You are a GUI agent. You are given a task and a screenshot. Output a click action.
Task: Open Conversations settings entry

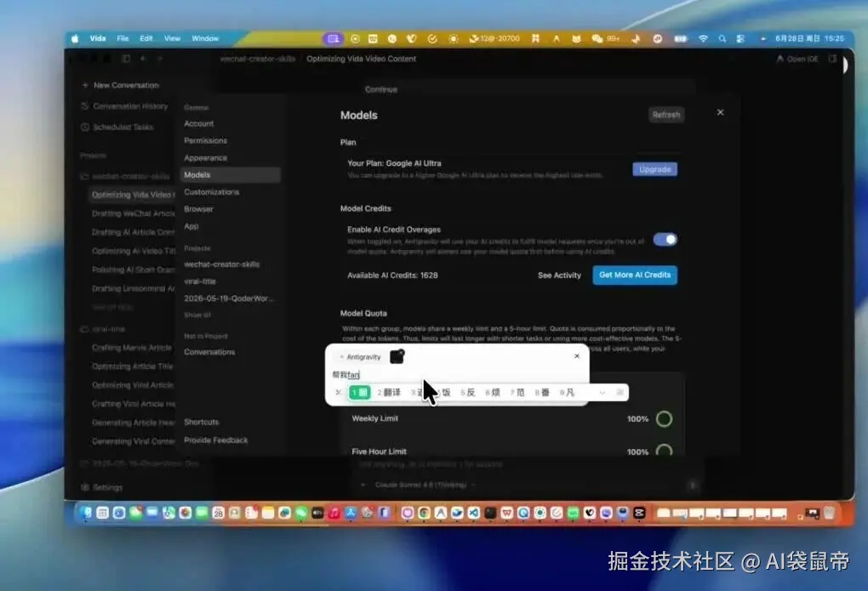(209, 352)
